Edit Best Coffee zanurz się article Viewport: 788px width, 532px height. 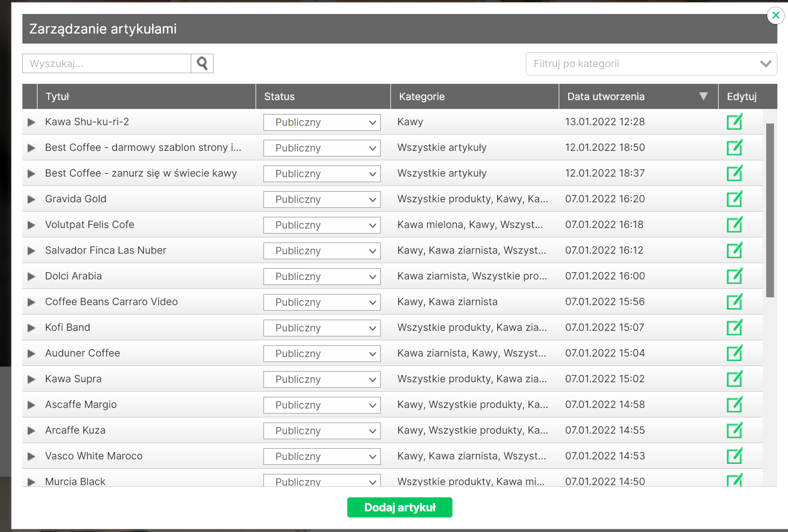734,173
